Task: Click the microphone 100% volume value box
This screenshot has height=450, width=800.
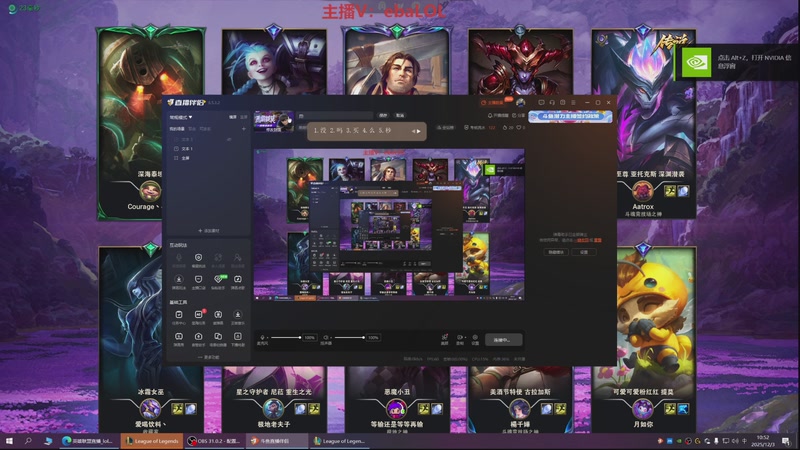Action: (x=309, y=338)
